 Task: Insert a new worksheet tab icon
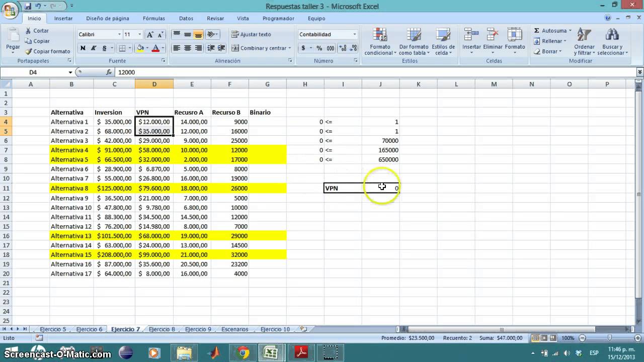303,329
